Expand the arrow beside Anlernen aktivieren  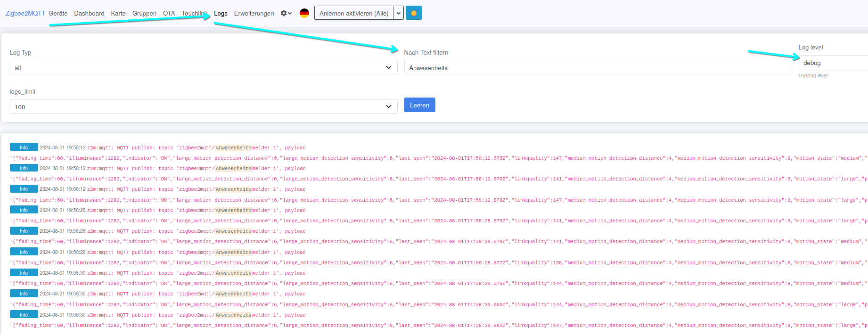click(399, 13)
